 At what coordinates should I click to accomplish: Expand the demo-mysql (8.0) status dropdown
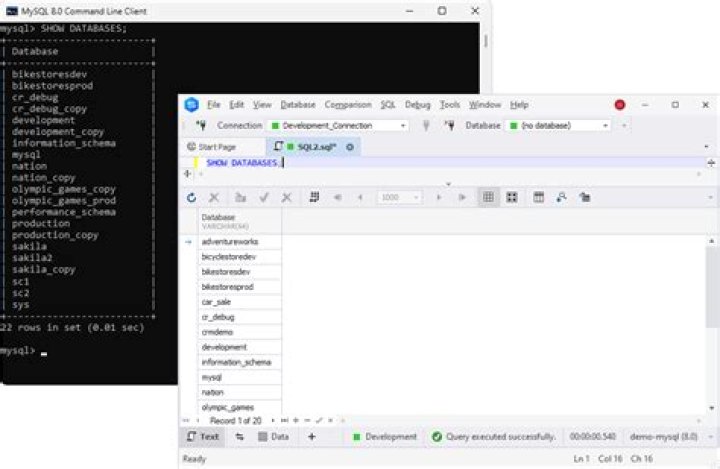click(x=711, y=437)
